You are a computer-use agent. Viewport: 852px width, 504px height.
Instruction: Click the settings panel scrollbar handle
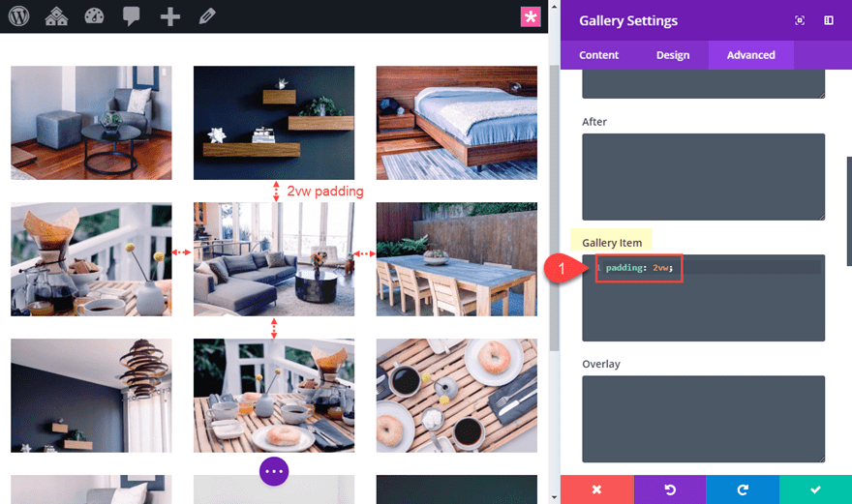pyautogui.click(x=849, y=211)
